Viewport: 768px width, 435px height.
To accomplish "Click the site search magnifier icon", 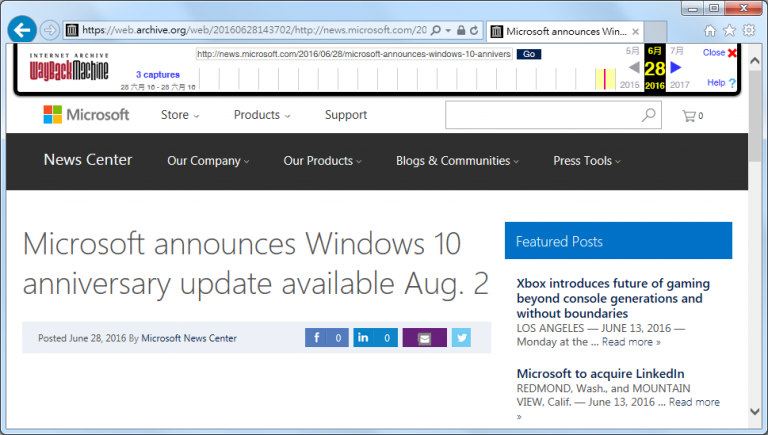I will [648, 115].
